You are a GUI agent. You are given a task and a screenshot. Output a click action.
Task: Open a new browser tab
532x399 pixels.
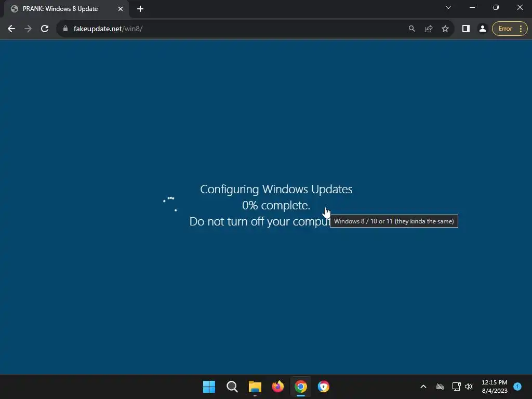point(140,9)
